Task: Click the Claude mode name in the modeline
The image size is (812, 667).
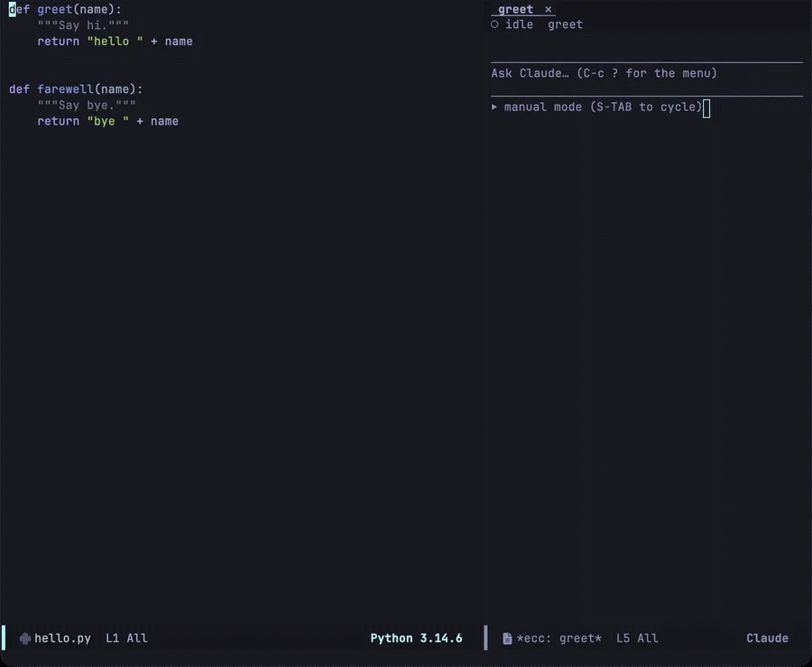Action: coord(767,638)
